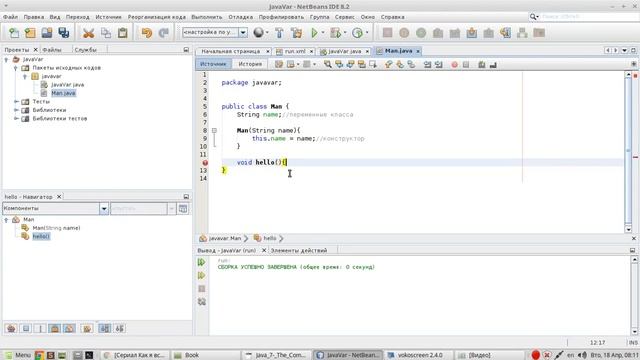Click the Undo arrow icon

tap(147, 33)
